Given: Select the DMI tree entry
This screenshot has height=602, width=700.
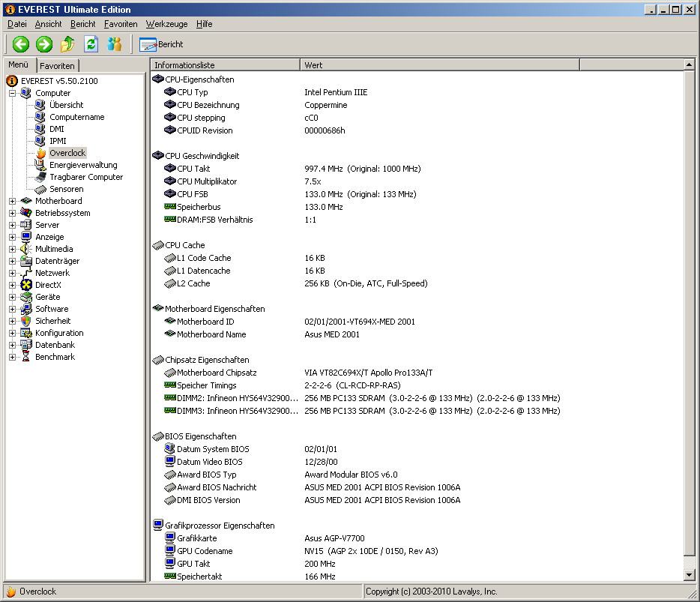Looking at the screenshot, I should [x=57, y=129].
